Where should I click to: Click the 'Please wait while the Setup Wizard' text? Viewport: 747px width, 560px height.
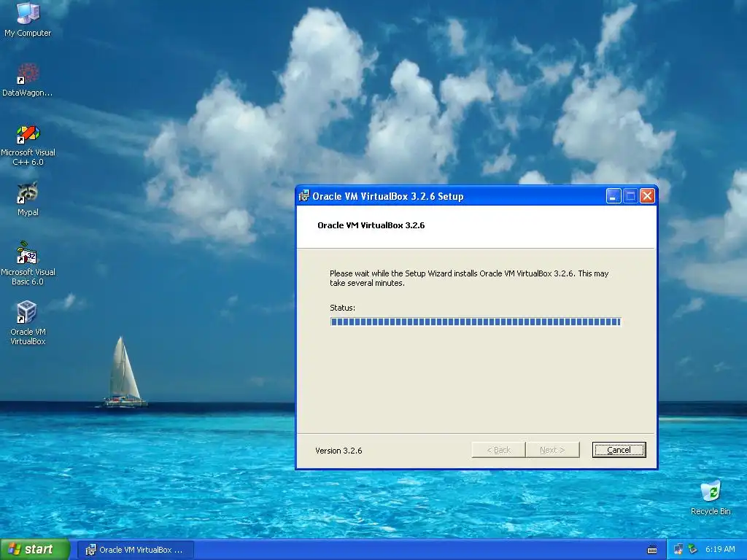469,278
